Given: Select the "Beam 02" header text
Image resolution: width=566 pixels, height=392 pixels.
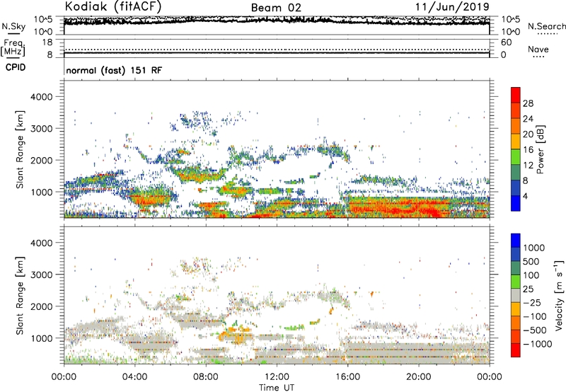Looking at the screenshot, I should point(276,8).
